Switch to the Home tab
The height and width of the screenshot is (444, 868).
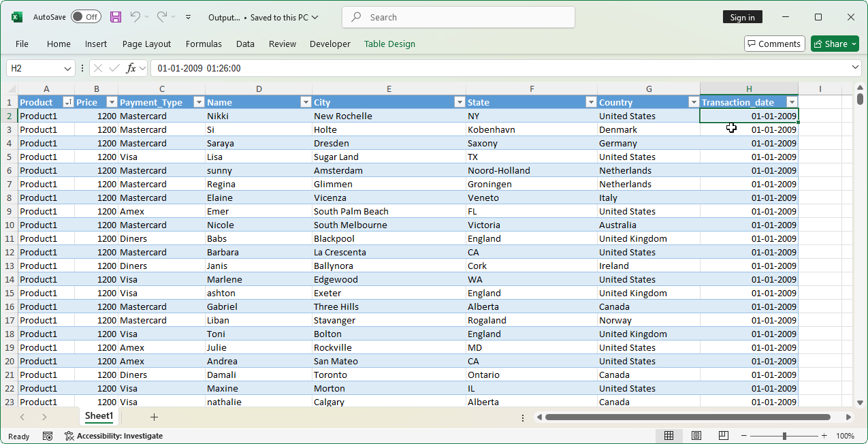coord(59,44)
